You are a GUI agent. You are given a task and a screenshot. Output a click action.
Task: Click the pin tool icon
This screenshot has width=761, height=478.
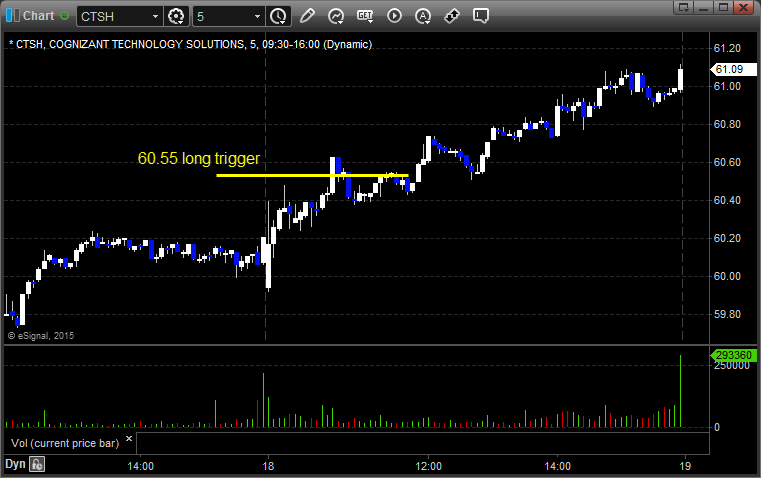[452, 16]
